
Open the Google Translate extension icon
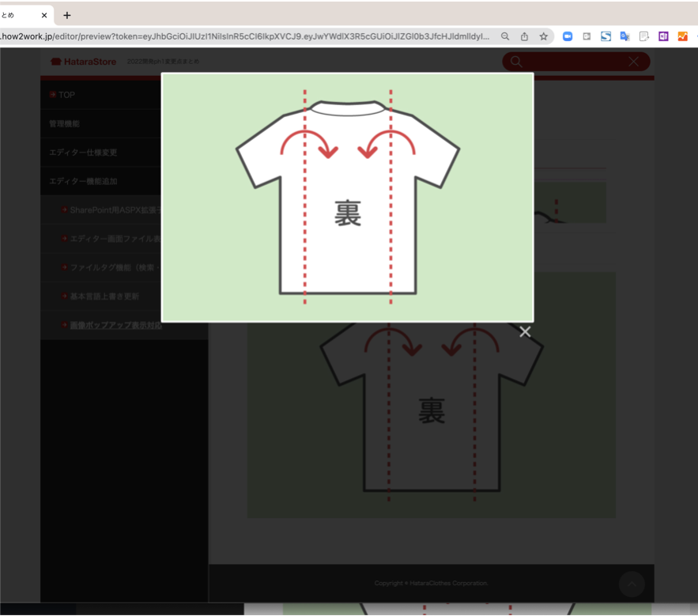tap(624, 36)
